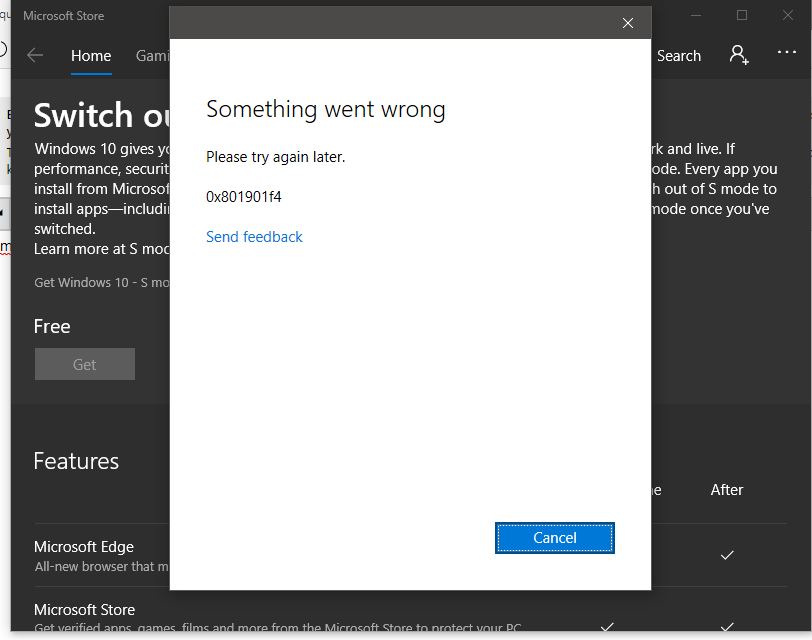Open the Gaming tab in Store
The image size is (812, 640).
click(x=152, y=56)
